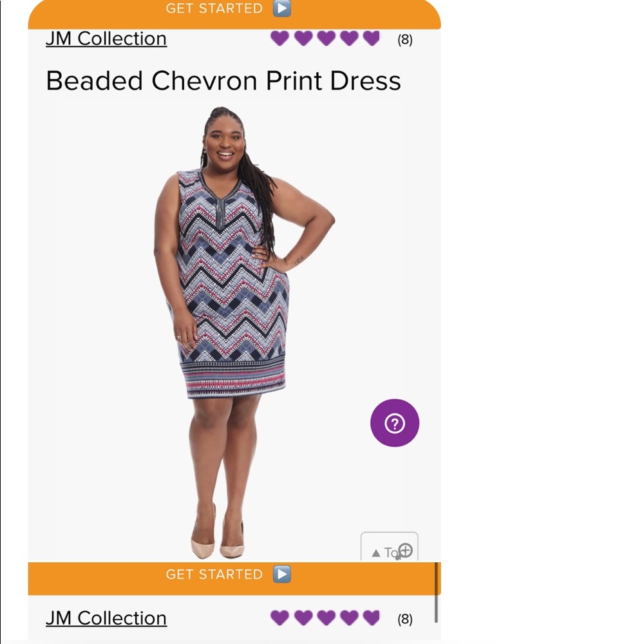Screen dimensions: 644x644
Task: Open the JM Collection link below the photo
Action: pos(106,618)
